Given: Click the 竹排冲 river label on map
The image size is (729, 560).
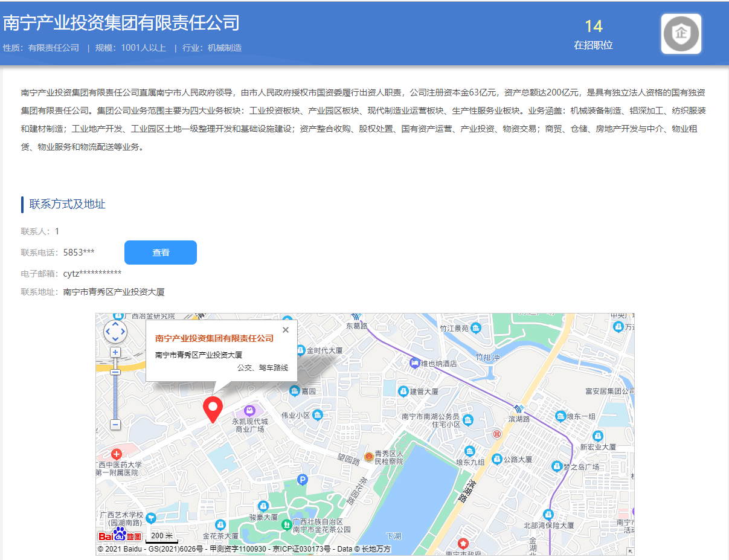Looking at the screenshot, I should 488,358.
